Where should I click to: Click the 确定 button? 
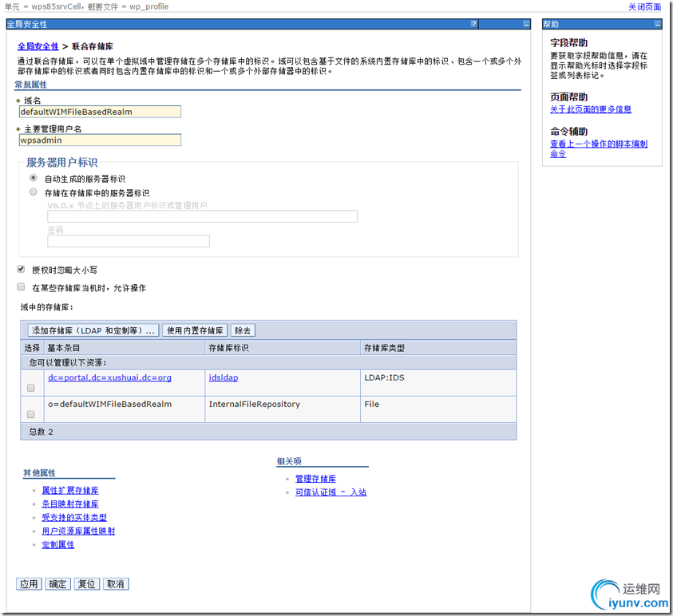pyautogui.click(x=57, y=584)
